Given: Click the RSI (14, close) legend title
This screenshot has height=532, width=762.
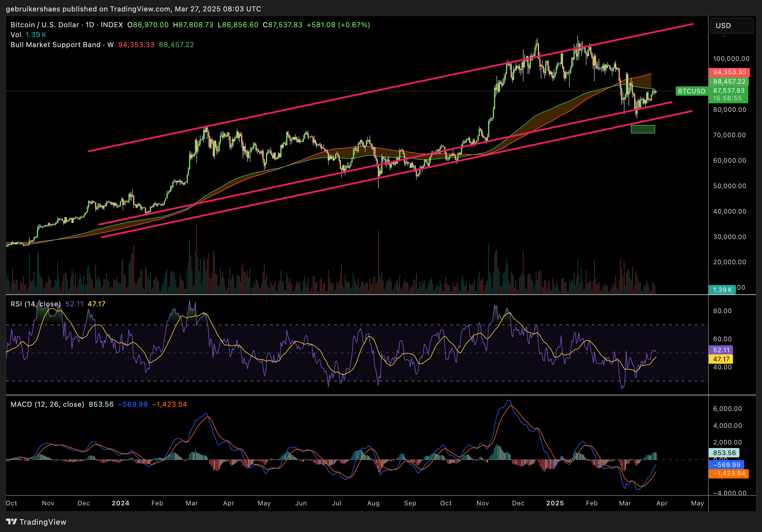Looking at the screenshot, I should [35, 304].
